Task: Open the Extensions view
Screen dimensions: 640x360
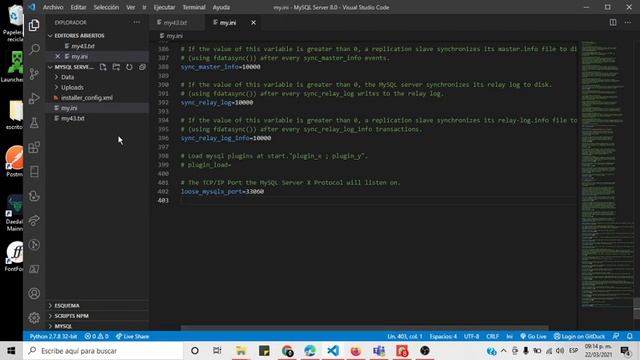Action: pyautogui.click(x=34, y=147)
